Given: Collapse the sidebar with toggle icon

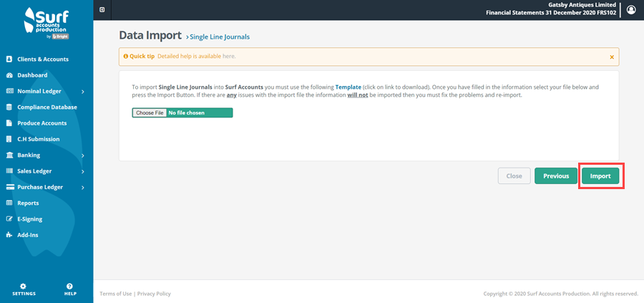Looking at the screenshot, I should click(102, 10).
